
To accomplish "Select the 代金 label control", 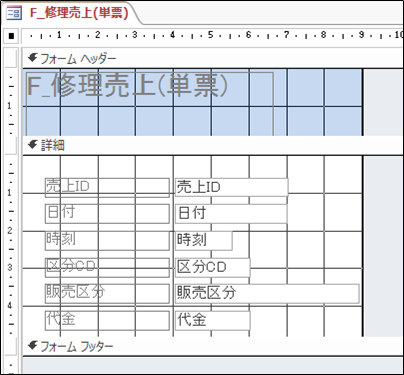I will pyautogui.click(x=107, y=320).
